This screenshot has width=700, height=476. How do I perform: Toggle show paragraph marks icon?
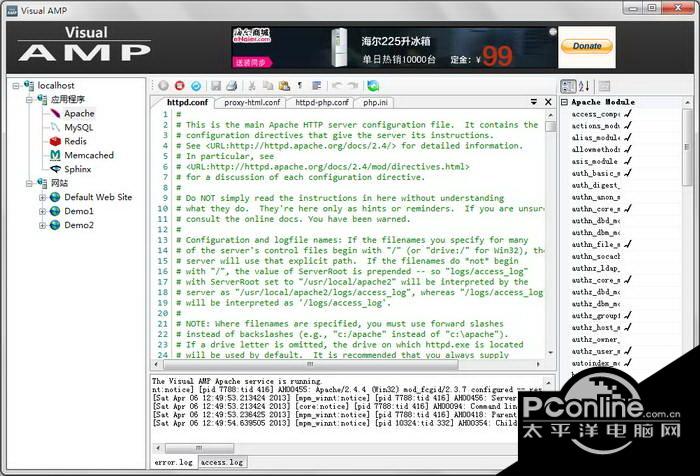300,85
